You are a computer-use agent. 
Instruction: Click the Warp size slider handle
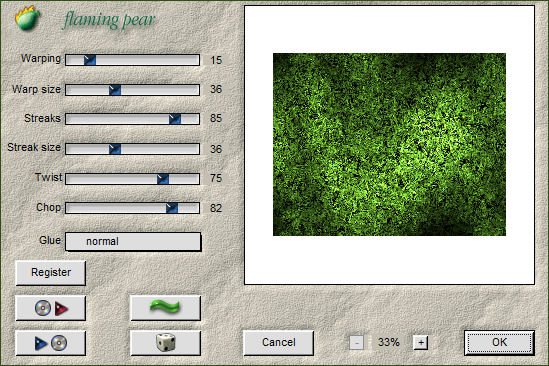click(x=115, y=90)
